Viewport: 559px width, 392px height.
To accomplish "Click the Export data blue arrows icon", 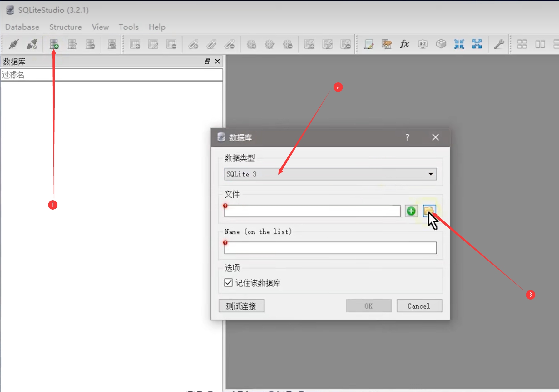I will point(477,44).
